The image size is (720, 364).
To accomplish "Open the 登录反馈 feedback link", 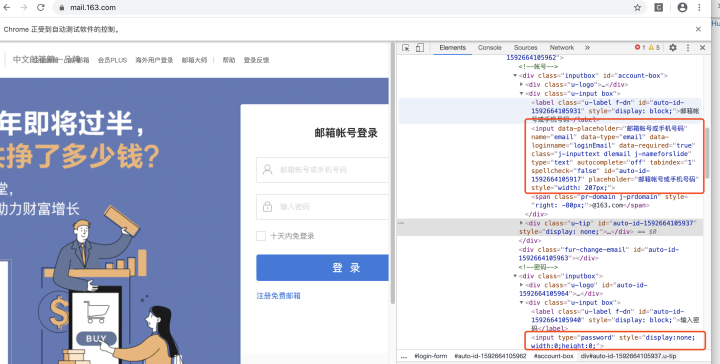I will click(x=256, y=60).
